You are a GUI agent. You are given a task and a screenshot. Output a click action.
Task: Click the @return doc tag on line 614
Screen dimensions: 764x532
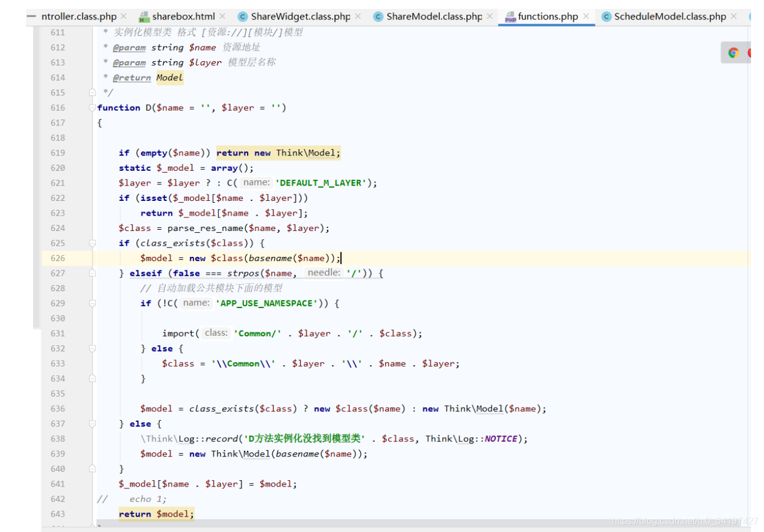click(132, 77)
